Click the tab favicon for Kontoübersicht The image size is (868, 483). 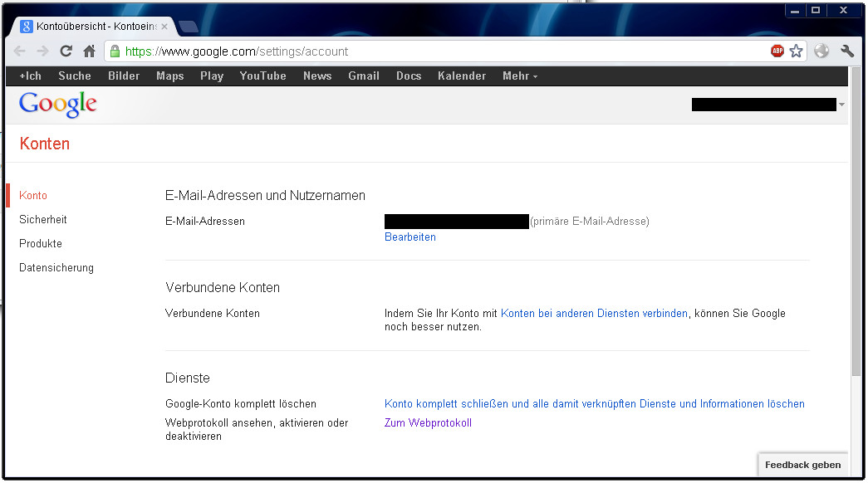tap(26, 26)
